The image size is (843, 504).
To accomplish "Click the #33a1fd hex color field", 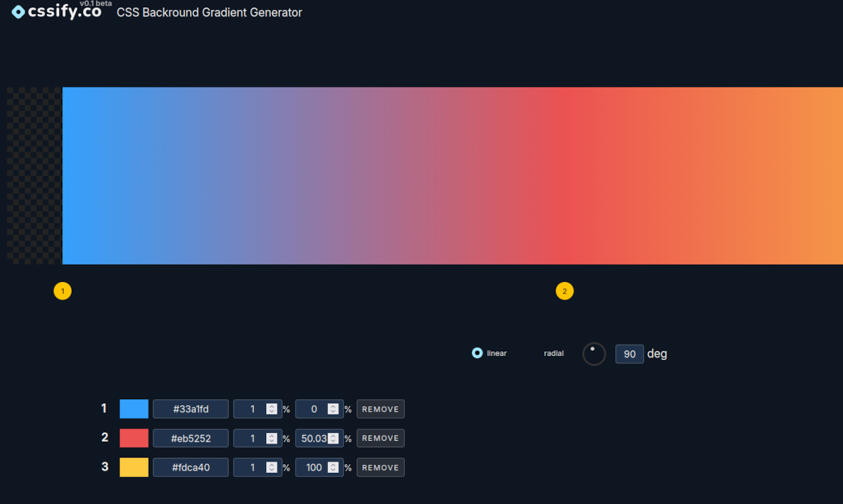I will tap(191, 409).
